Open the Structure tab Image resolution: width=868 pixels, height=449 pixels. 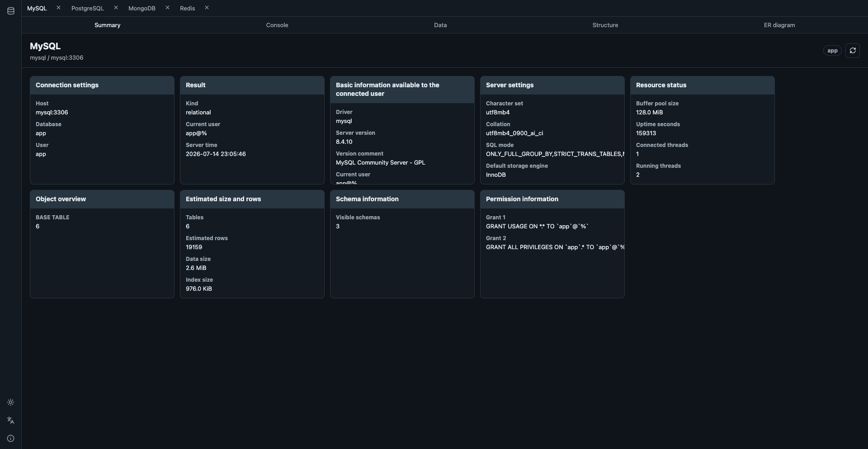(x=605, y=25)
